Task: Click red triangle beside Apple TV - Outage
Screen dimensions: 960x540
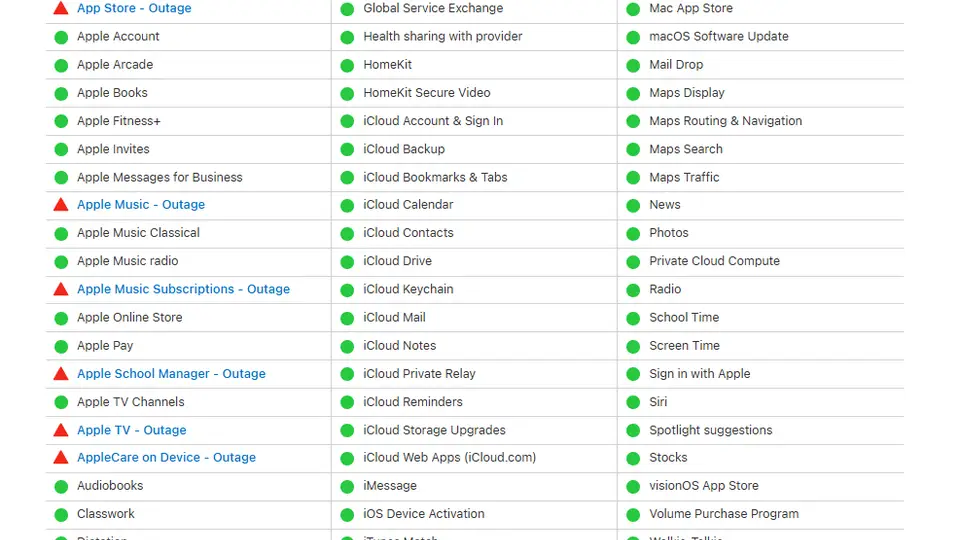Action: (x=61, y=430)
